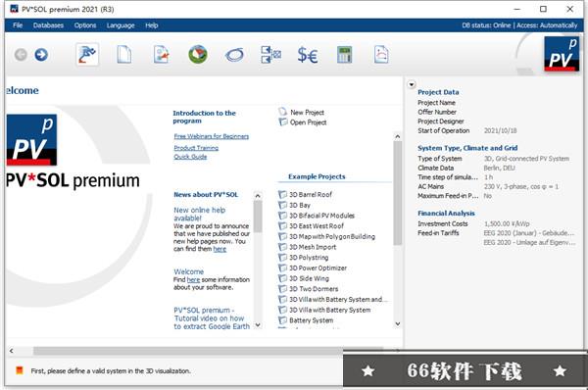Click the Climate Data value Berlin, DEU
588x390 pixels.
(499, 168)
